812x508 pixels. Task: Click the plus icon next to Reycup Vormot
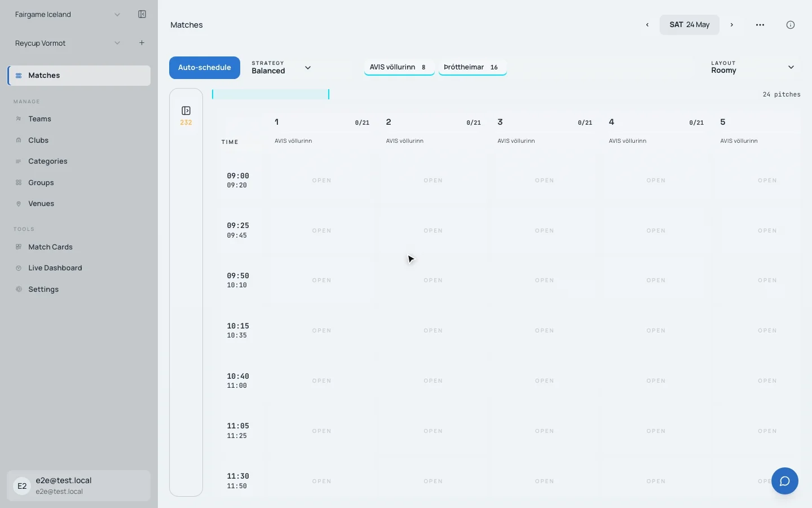point(142,43)
